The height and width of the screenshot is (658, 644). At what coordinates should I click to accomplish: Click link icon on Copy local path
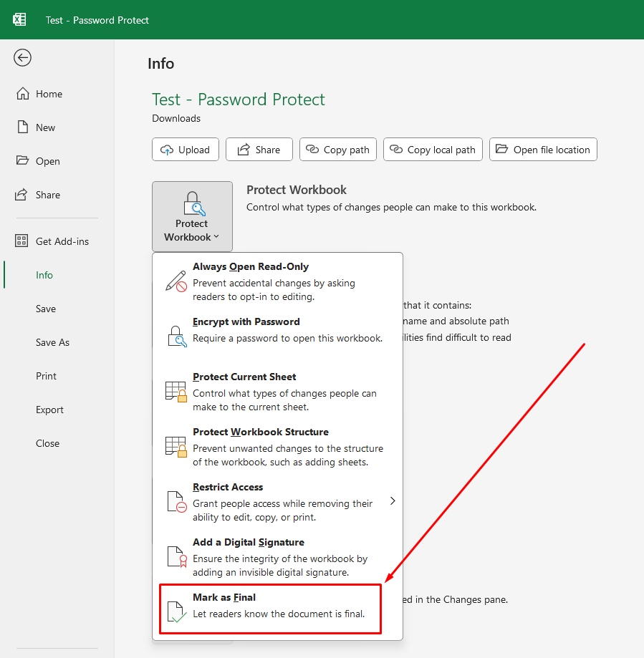point(396,149)
